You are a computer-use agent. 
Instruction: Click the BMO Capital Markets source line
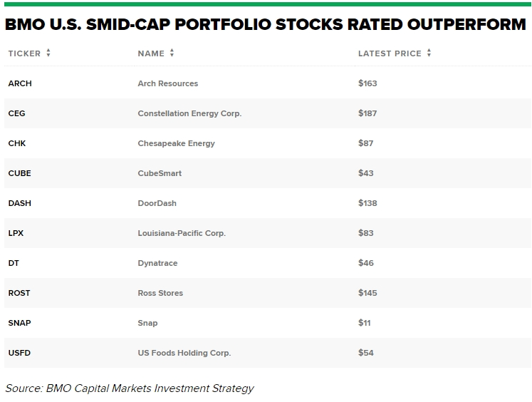130,388
